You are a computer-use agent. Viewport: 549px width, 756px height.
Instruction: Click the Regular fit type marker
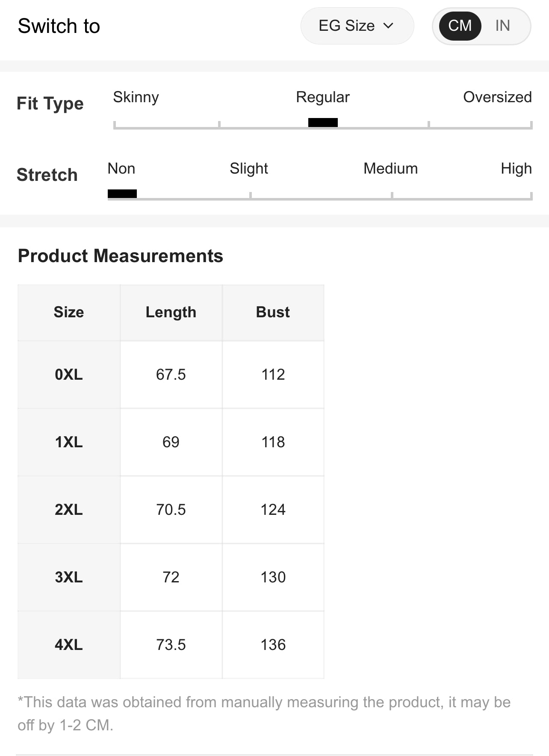coord(323,123)
